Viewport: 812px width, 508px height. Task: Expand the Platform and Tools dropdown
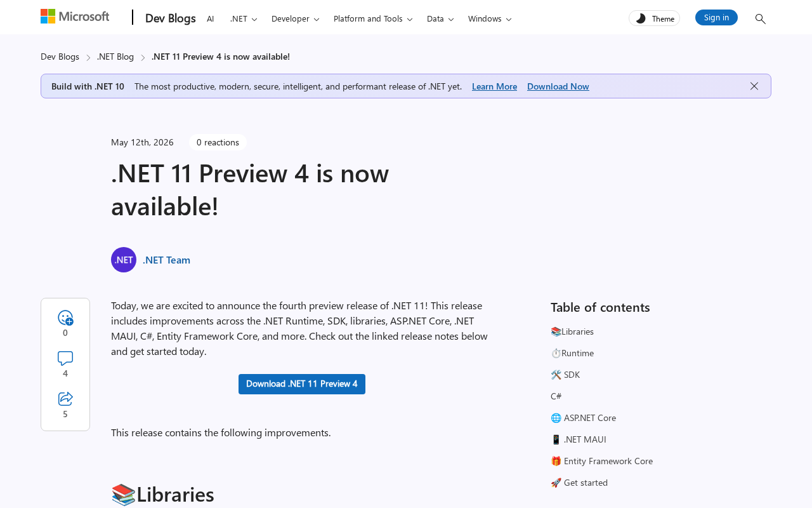coord(373,19)
